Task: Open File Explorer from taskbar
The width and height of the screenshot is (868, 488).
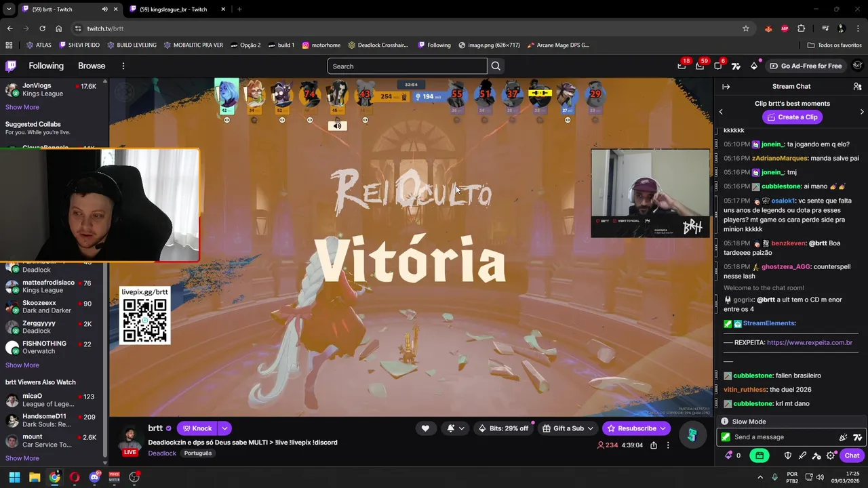Action: tap(35, 477)
